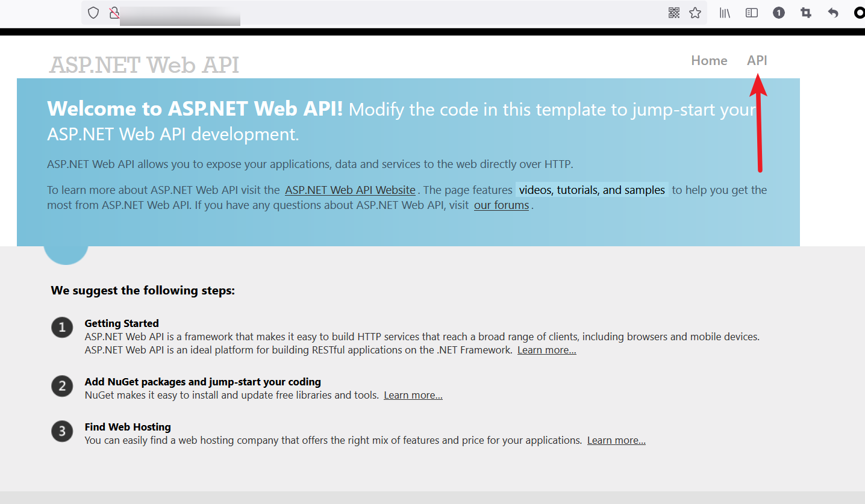
Task: Open the QR code generator icon
Action: click(x=674, y=13)
